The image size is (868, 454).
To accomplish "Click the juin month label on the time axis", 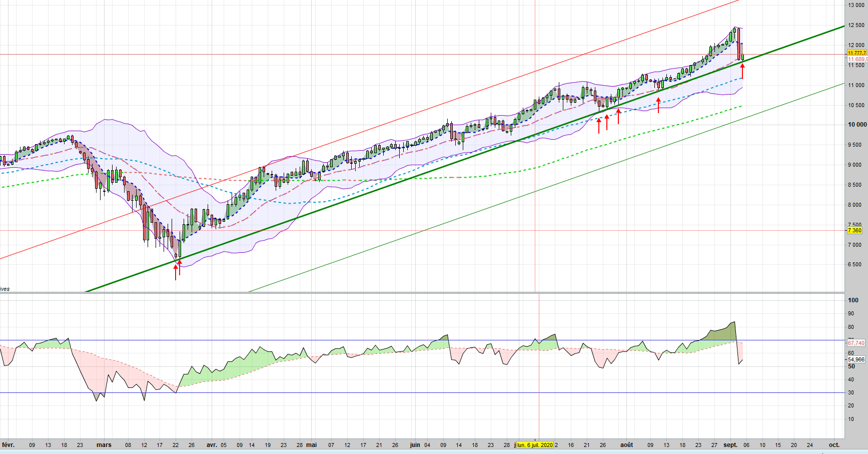I will tap(415, 445).
